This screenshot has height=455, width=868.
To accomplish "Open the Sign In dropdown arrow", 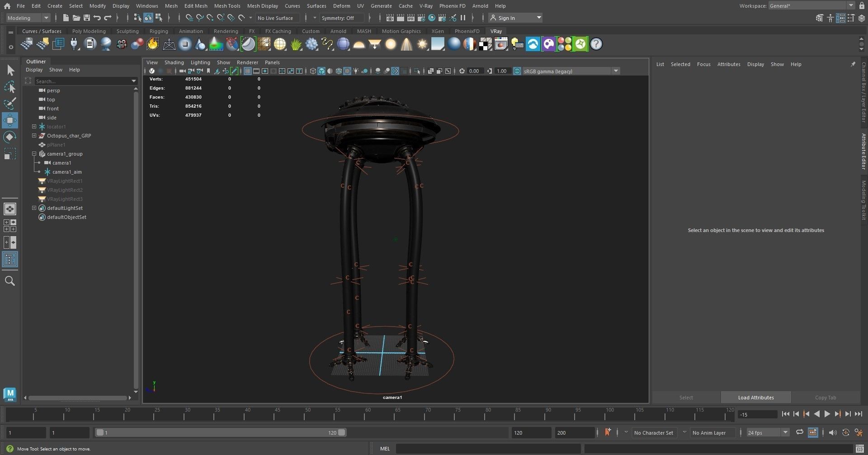I will pyautogui.click(x=539, y=18).
